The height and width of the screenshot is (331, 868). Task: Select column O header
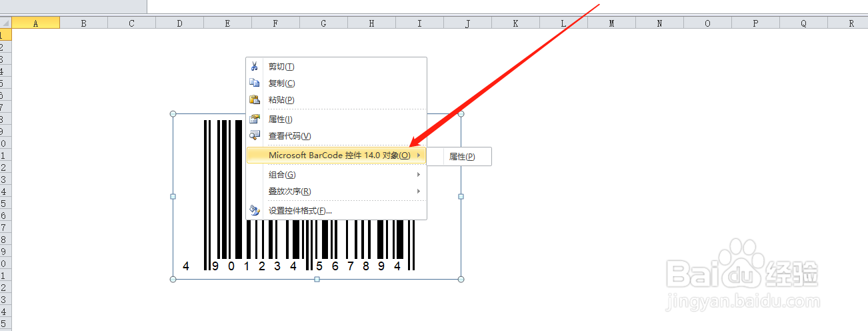click(708, 23)
